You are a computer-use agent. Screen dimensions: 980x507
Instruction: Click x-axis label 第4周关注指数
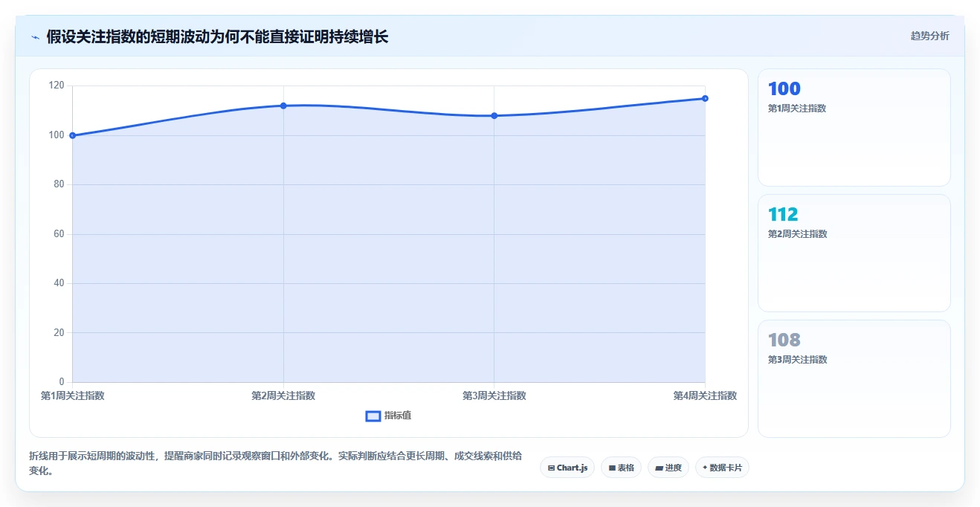pyautogui.click(x=705, y=395)
